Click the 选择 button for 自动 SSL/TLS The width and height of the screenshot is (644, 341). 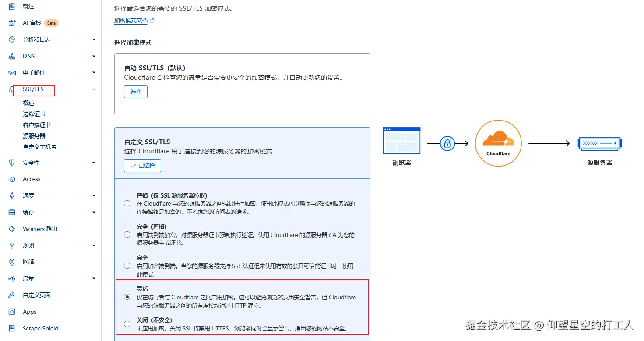pyautogui.click(x=136, y=92)
